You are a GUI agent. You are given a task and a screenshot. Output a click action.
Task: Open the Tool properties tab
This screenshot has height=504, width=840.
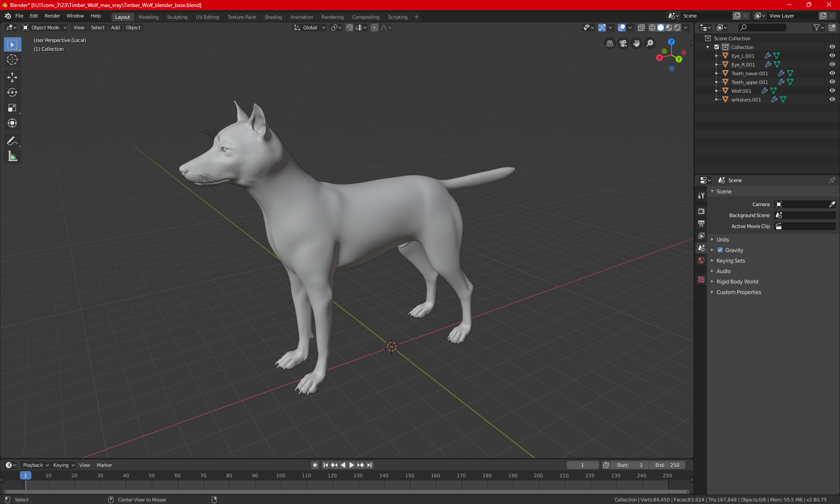701,196
